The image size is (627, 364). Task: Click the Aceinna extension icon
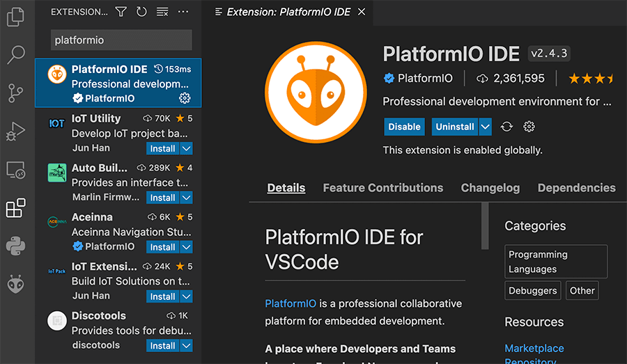click(57, 222)
